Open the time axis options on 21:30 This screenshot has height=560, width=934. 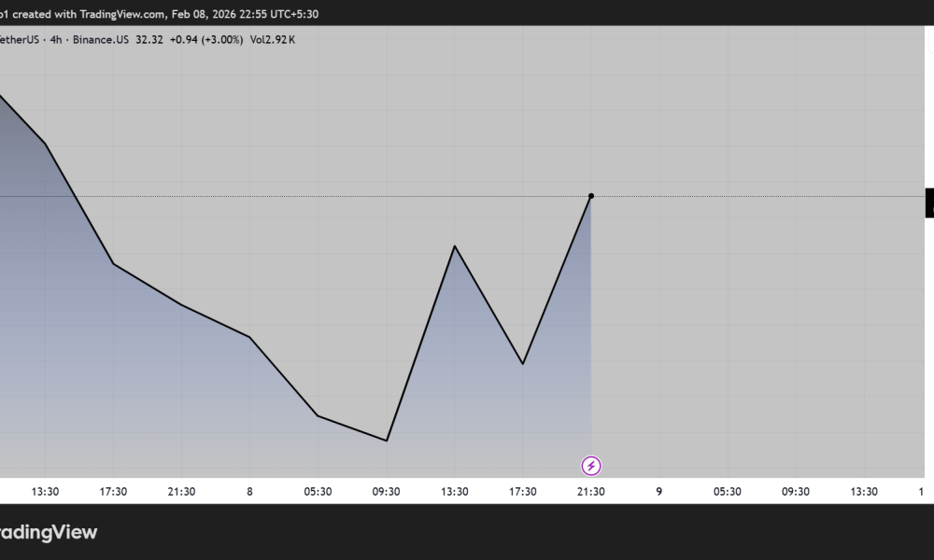point(591,491)
